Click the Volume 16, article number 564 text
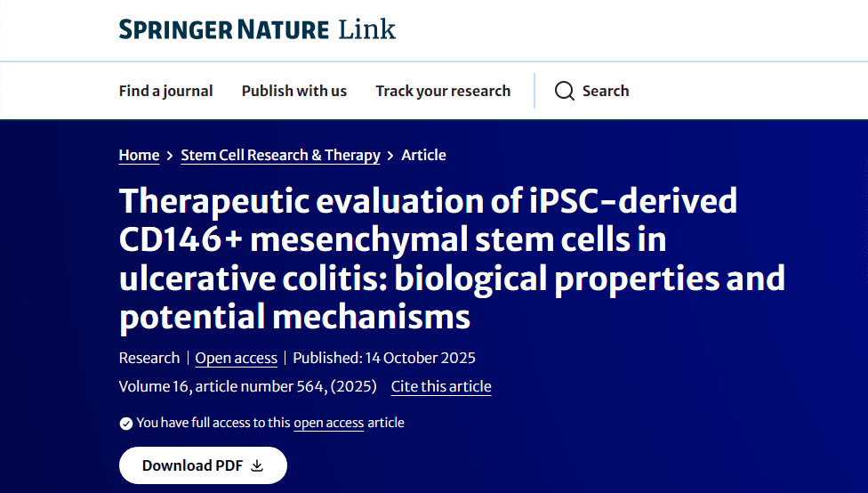This screenshot has width=868, height=493. [x=247, y=386]
